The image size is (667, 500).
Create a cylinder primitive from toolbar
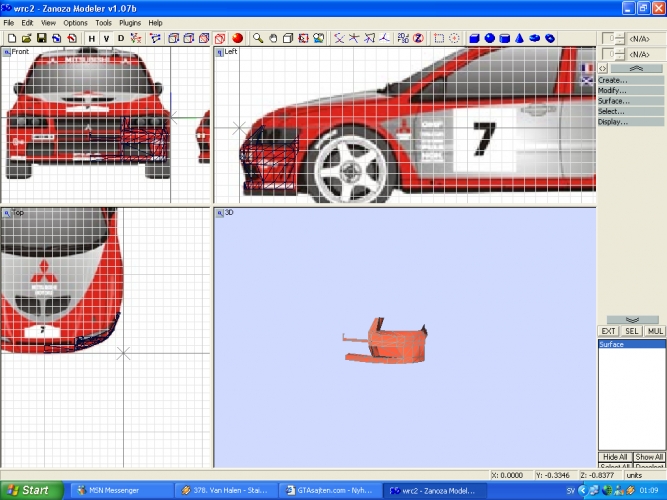[505, 38]
